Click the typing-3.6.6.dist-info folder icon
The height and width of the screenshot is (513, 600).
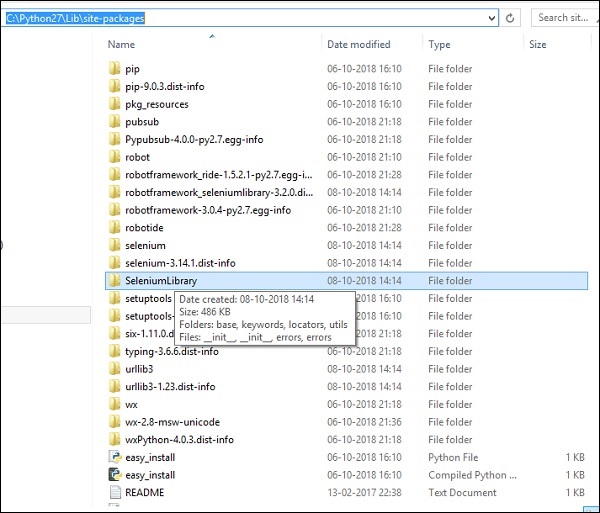point(114,351)
